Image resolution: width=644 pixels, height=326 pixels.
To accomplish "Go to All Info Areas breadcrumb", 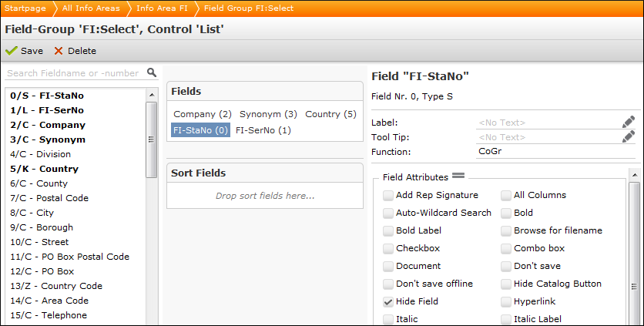I will click(x=91, y=8).
